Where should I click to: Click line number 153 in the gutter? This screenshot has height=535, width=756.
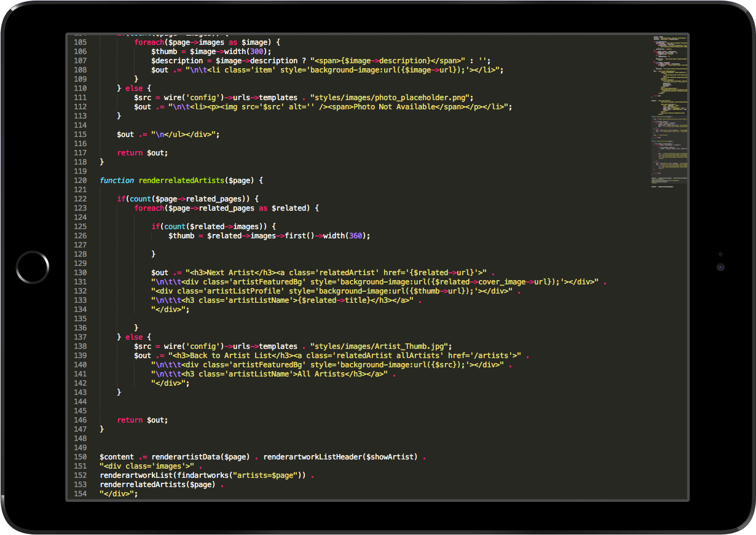[x=80, y=485]
